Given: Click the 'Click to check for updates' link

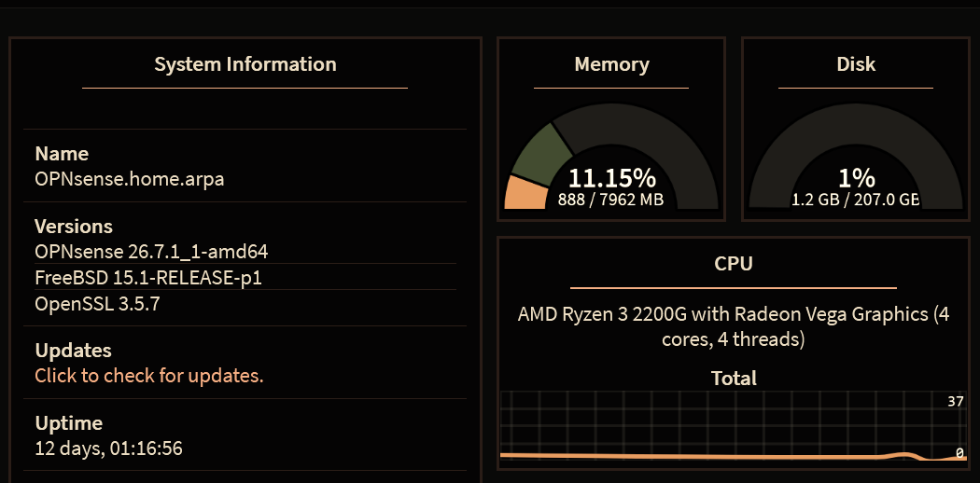Looking at the screenshot, I should coord(149,376).
